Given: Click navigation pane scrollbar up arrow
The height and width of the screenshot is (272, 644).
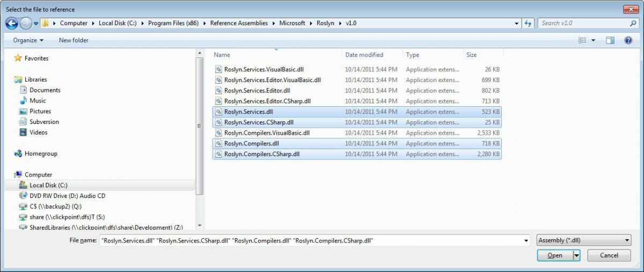Looking at the screenshot, I should click(x=200, y=53).
